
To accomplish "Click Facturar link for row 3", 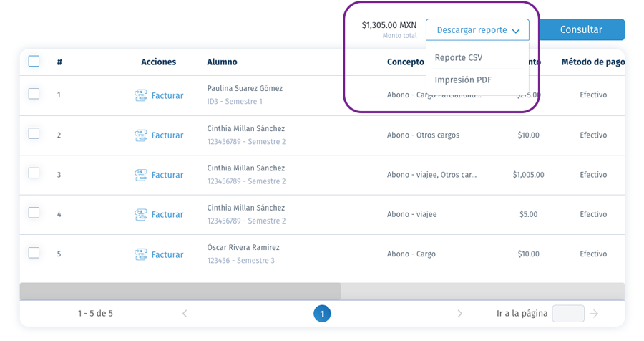I will (167, 175).
